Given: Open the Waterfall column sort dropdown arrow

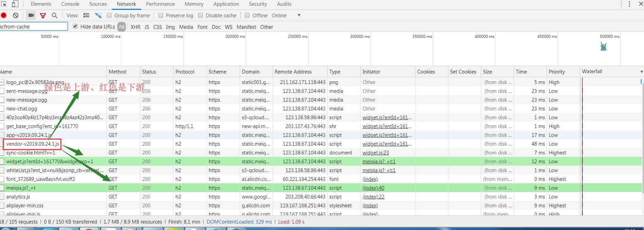Looking at the screenshot, I should (x=641, y=72).
